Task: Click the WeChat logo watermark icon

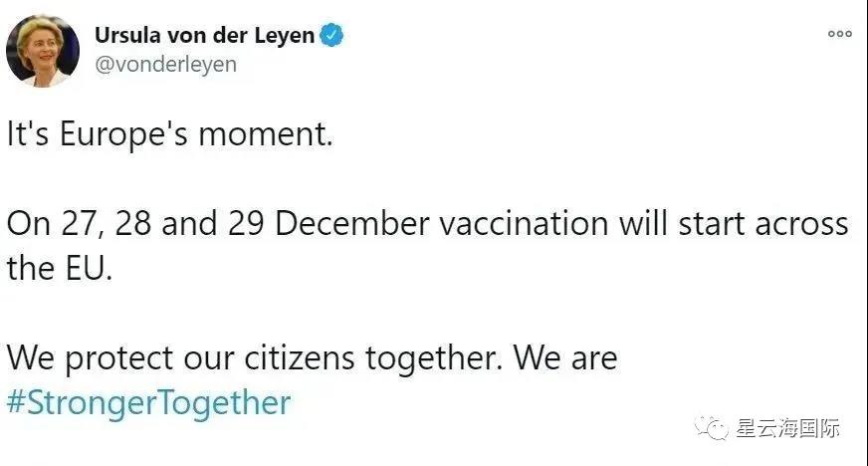Action: (x=715, y=428)
